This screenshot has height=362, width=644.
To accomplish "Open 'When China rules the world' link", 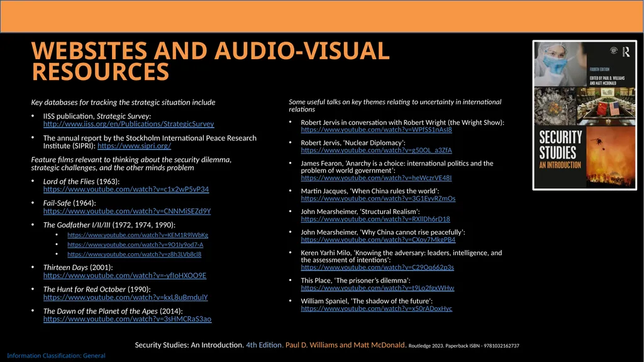I will [378, 198].
